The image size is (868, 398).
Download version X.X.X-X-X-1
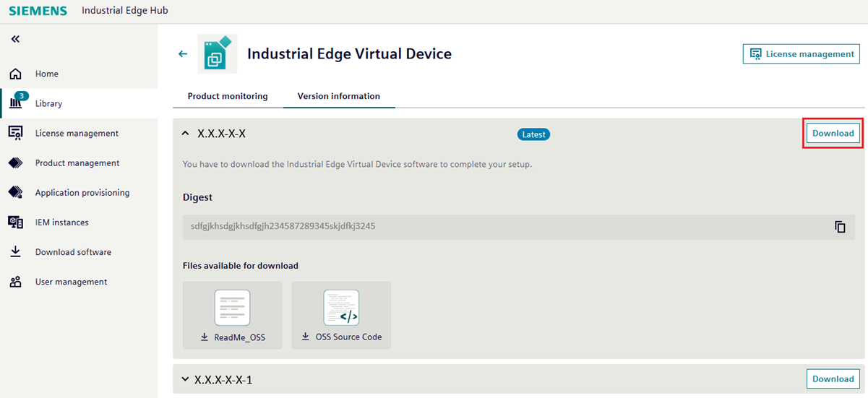(x=833, y=378)
